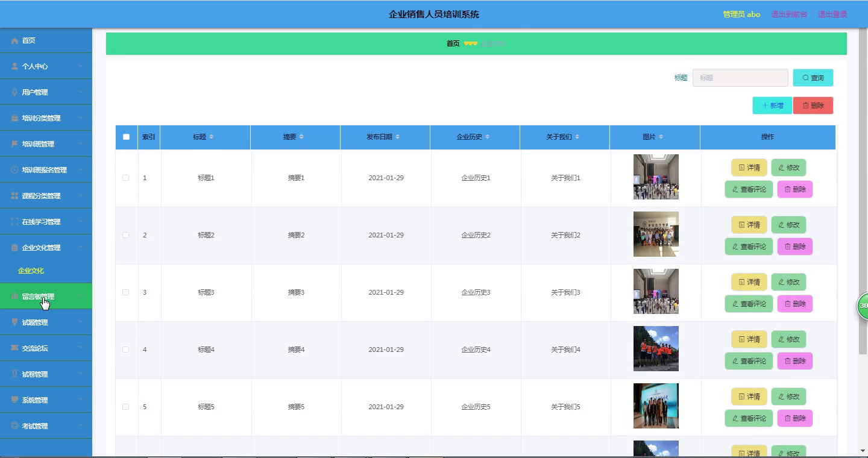Viewport: 868px width, 458px height.
Task: Toggle the select-all checkbox in table header
Action: point(126,137)
